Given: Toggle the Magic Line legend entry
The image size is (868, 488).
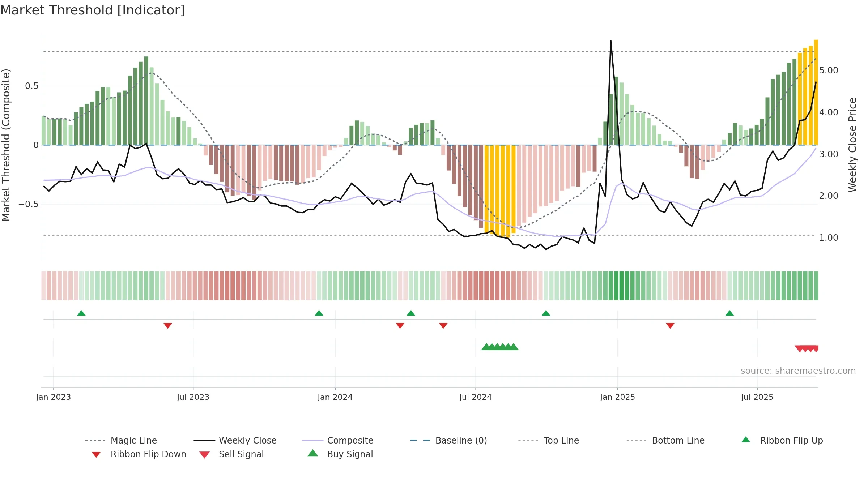Looking at the screenshot, I should click(121, 440).
